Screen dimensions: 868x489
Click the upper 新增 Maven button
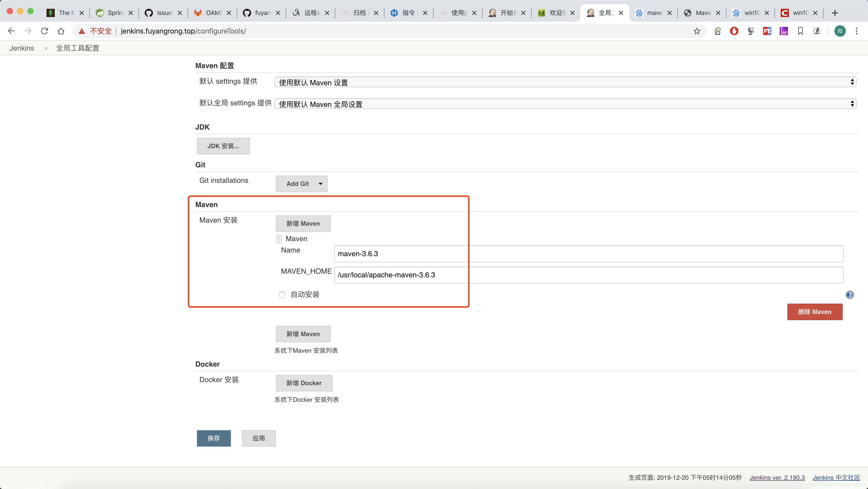pos(303,223)
